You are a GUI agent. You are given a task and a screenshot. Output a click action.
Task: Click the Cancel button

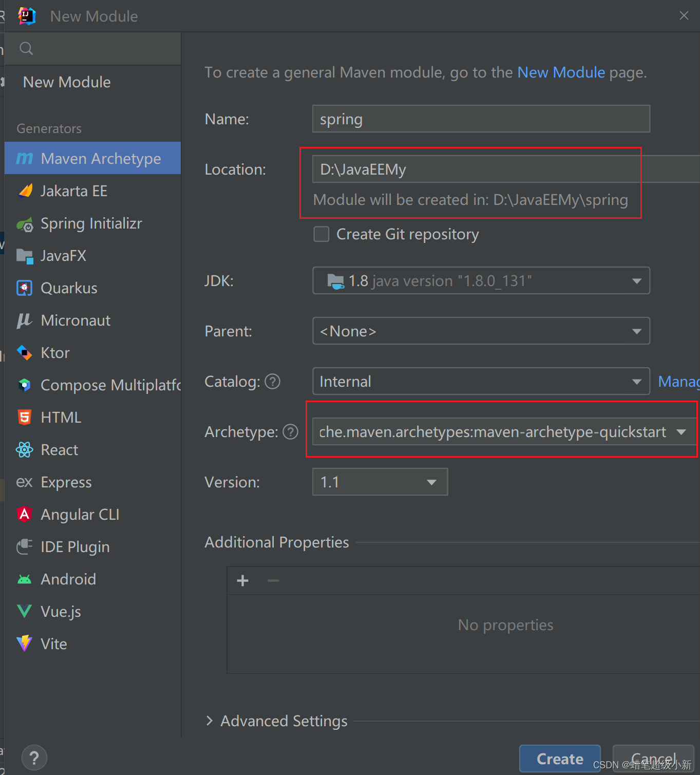pos(653,759)
